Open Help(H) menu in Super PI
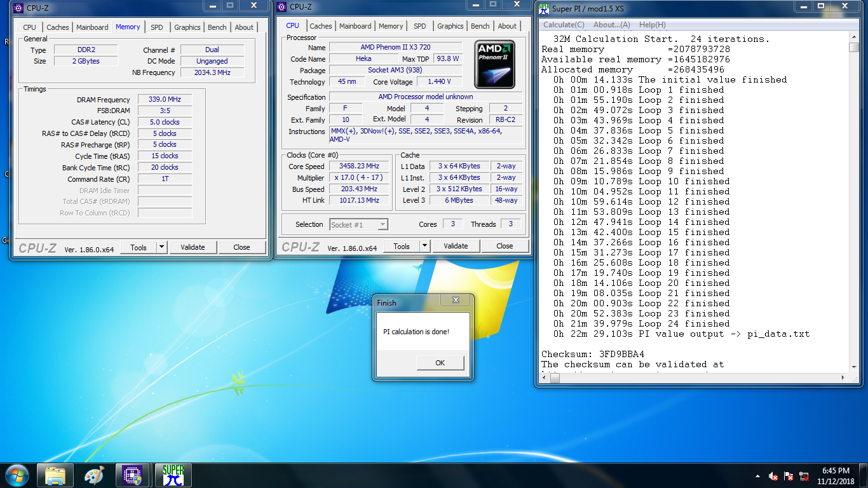Viewport: 868px width, 488px height. click(x=653, y=25)
